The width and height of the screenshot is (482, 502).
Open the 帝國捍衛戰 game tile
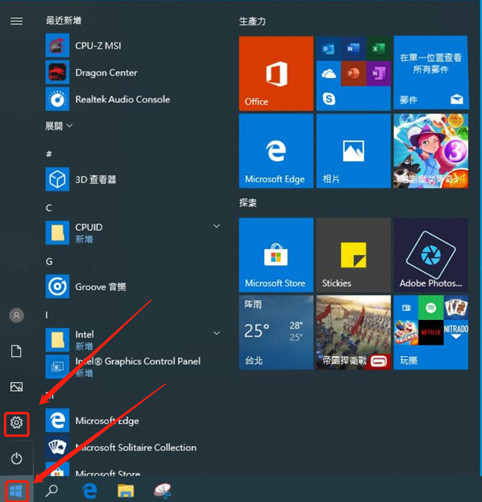[x=353, y=332]
